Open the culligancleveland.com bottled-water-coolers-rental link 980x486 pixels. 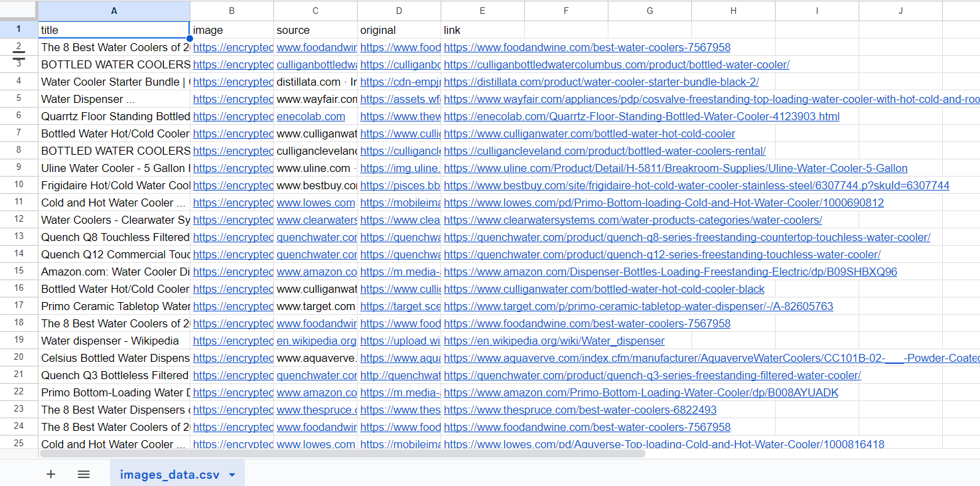tap(604, 151)
